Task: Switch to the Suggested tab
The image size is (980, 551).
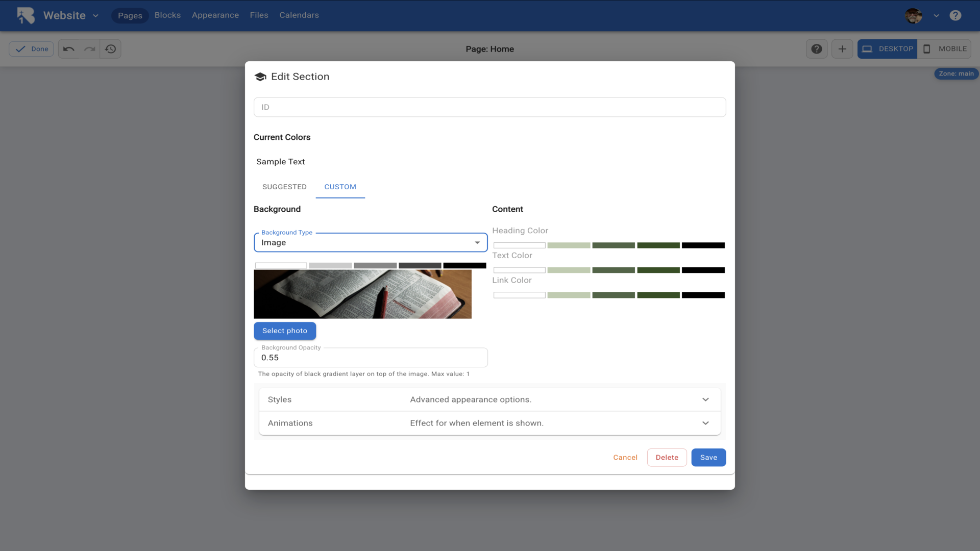Action: pyautogui.click(x=284, y=187)
